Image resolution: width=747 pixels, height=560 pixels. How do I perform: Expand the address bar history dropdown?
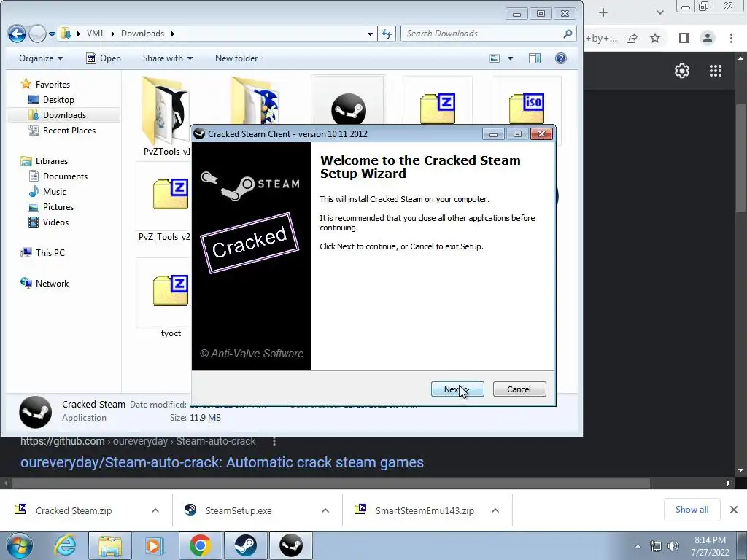pos(370,34)
